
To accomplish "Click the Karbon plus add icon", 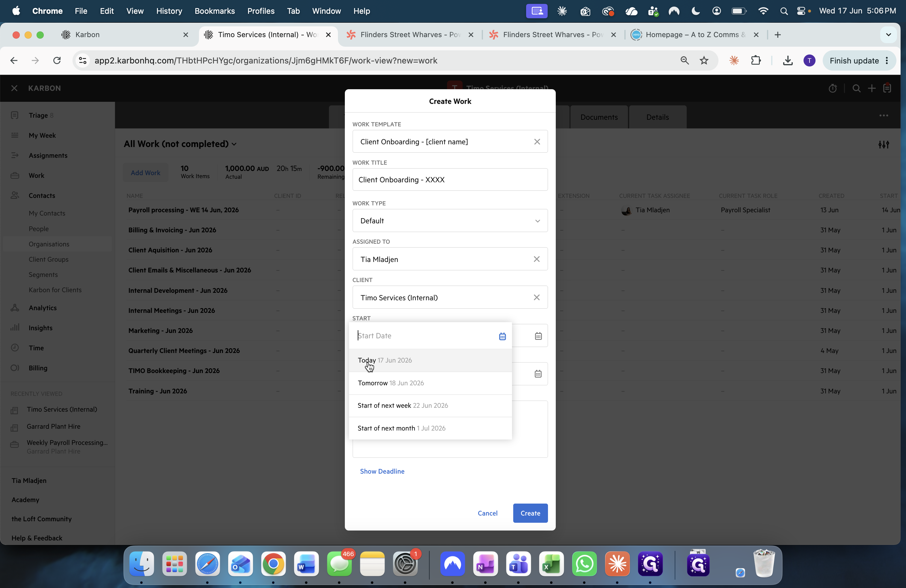I will click(872, 88).
